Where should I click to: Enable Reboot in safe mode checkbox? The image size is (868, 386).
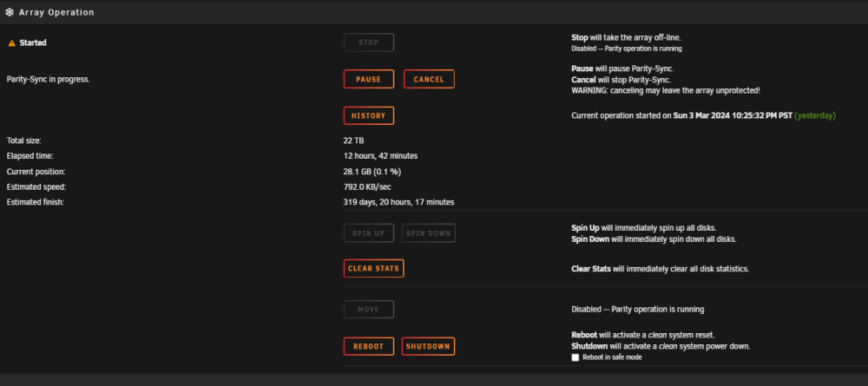pyautogui.click(x=575, y=357)
